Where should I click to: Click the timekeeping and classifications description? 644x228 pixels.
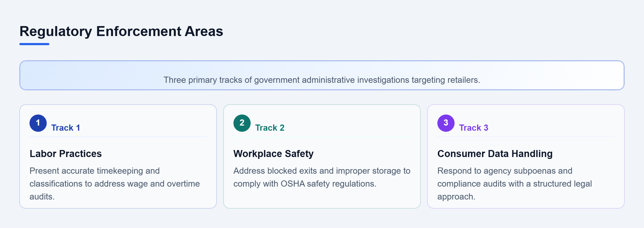pos(115,184)
